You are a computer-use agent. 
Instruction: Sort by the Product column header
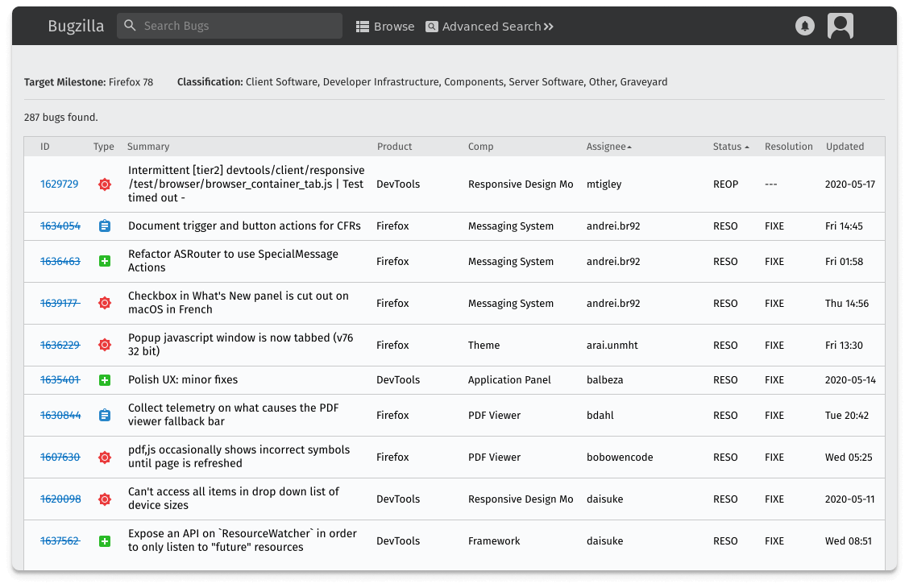pyautogui.click(x=394, y=147)
